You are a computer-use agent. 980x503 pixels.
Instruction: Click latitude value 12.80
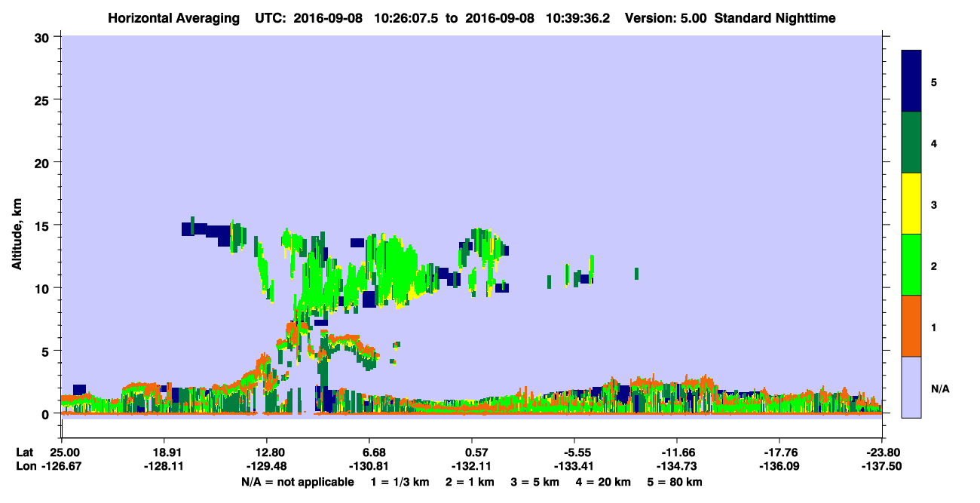coord(266,452)
